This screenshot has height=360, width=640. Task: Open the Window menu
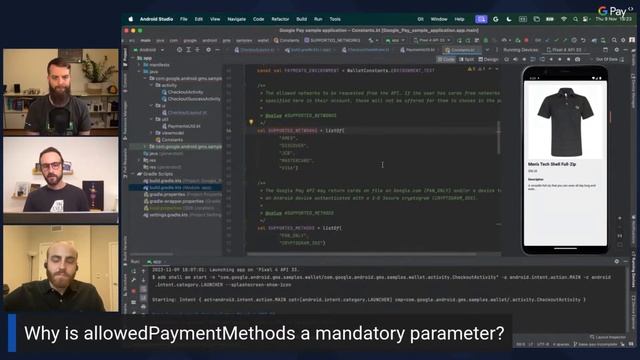coord(439,19)
